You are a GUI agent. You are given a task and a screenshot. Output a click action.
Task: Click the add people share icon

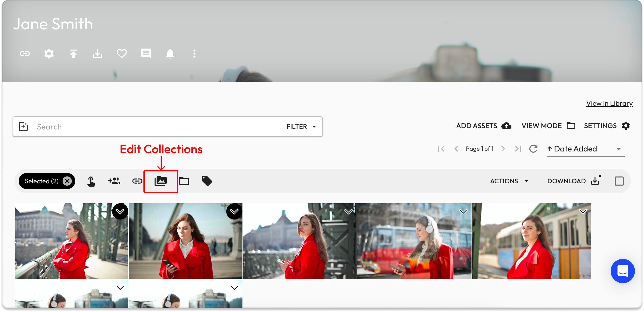point(114,181)
